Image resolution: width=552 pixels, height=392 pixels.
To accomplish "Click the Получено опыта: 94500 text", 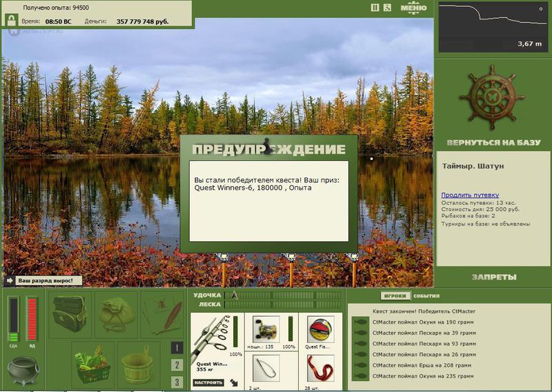I will click(56, 8).
